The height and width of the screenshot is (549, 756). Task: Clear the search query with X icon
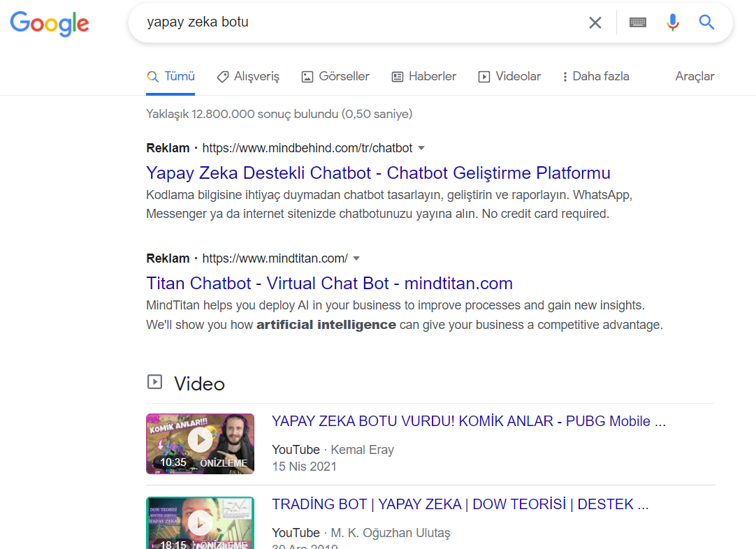(x=595, y=22)
